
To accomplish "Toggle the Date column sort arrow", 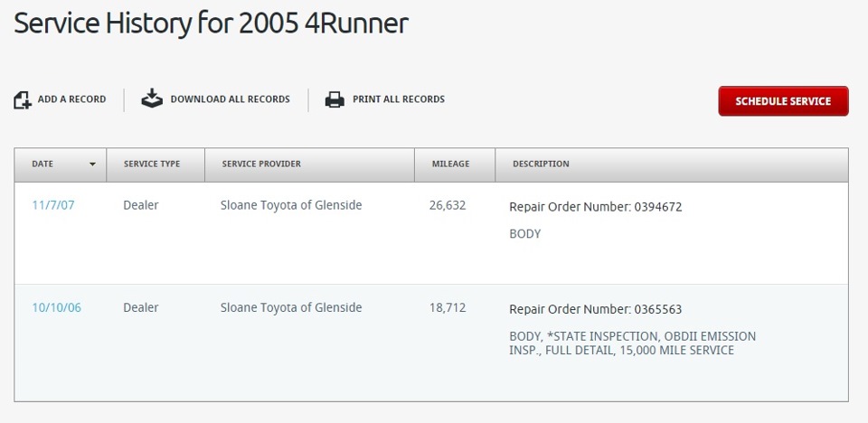I will coord(92,164).
